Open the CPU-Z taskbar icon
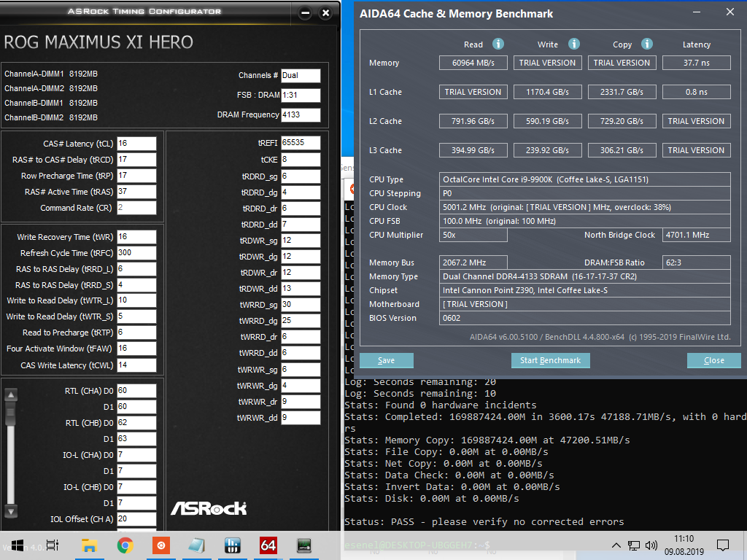The height and width of the screenshot is (560, 747). coord(233,545)
